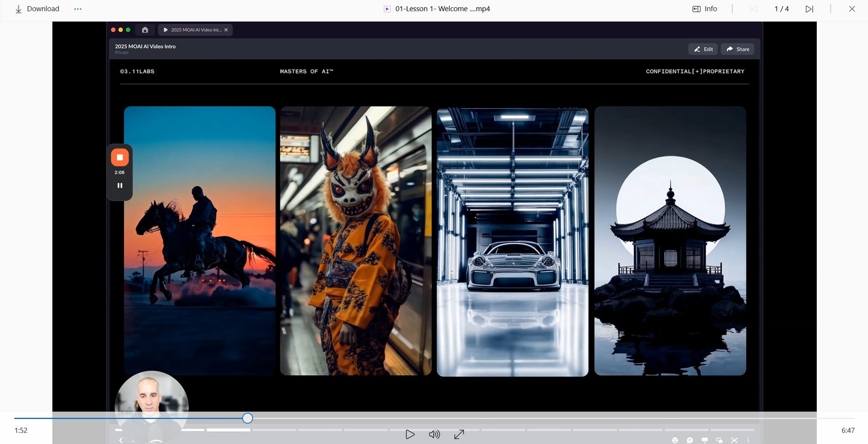The image size is (868, 444).
Task: Open the Info panel
Action: pyautogui.click(x=705, y=9)
